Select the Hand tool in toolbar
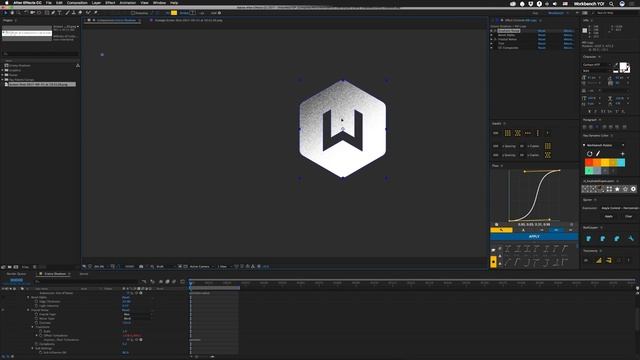The image size is (640, 360). pyautogui.click(x=12, y=13)
